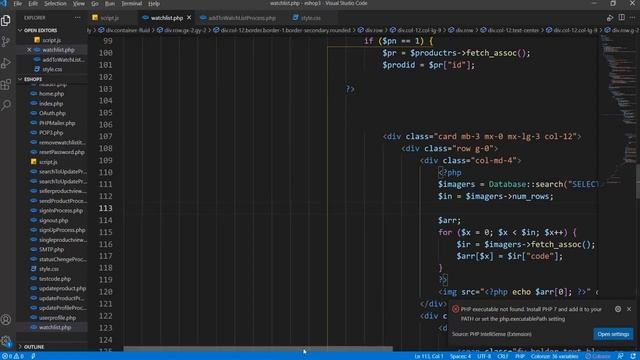The height and width of the screenshot is (360, 640).
Task: Change indentation via Spaces: 4
Action: (460, 356)
